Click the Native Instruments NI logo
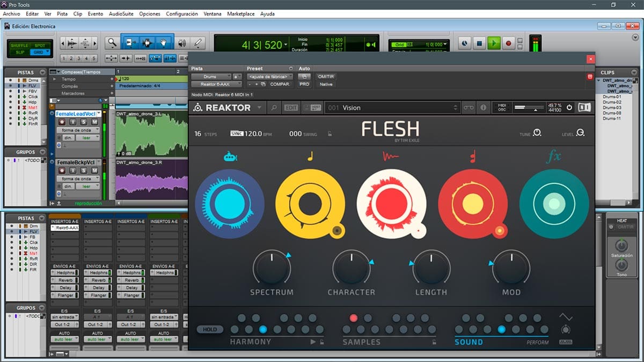644x362 pixels. (x=584, y=107)
